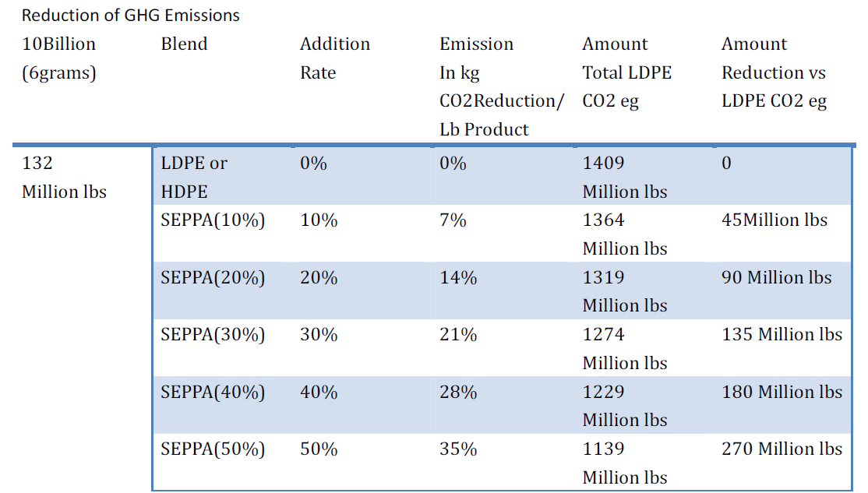The image size is (868, 493).
Task: Click the "Addition Rate" column header
Action: (x=335, y=58)
